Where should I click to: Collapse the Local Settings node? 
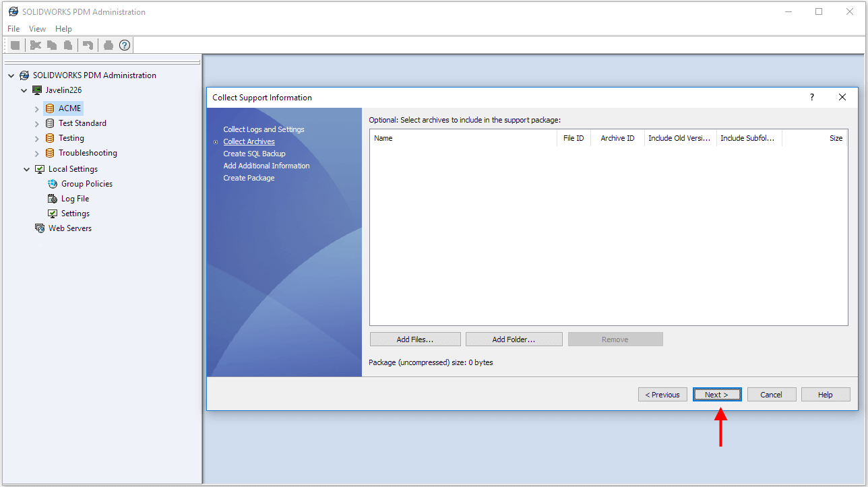[27, 169]
